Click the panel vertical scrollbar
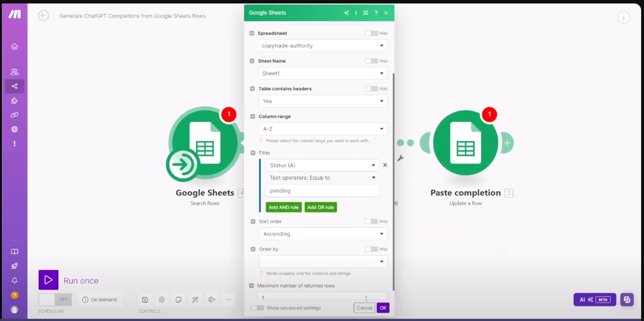This screenshot has height=321, width=644. tap(393, 181)
